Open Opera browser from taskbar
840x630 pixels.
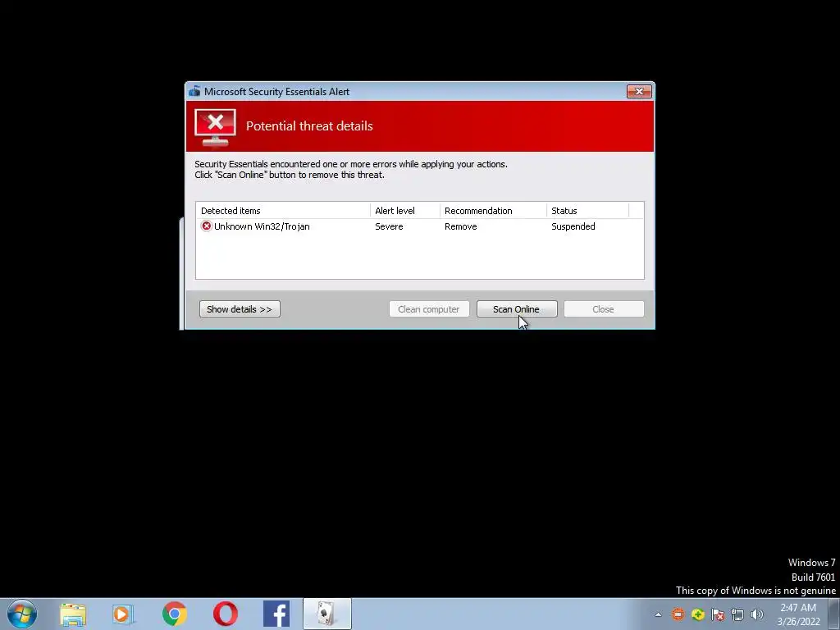[x=226, y=614]
